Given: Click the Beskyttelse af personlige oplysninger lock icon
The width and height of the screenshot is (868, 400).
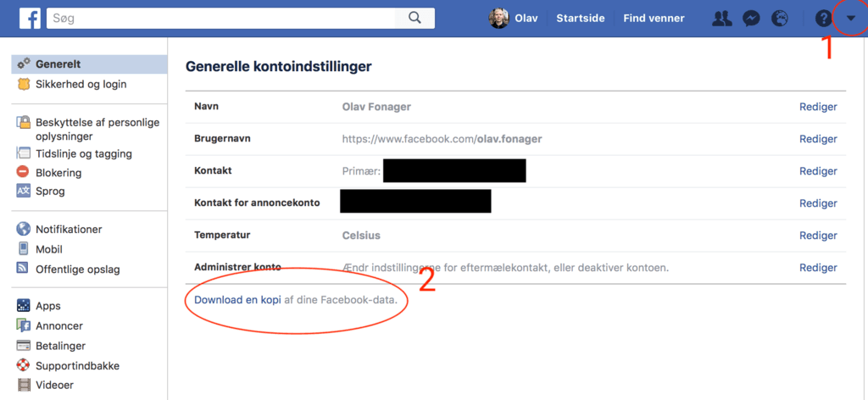Looking at the screenshot, I should 23,122.
